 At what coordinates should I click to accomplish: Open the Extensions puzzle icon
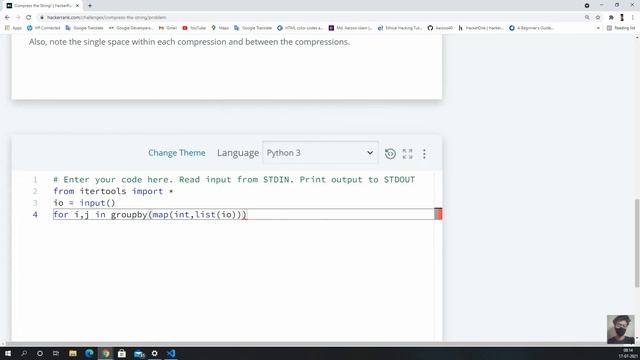(x=611, y=18)
